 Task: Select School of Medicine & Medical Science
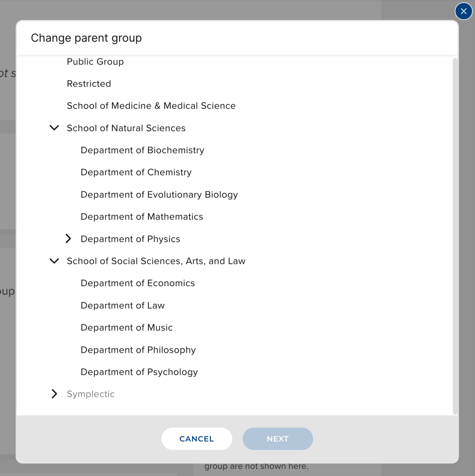click(151, 106)
